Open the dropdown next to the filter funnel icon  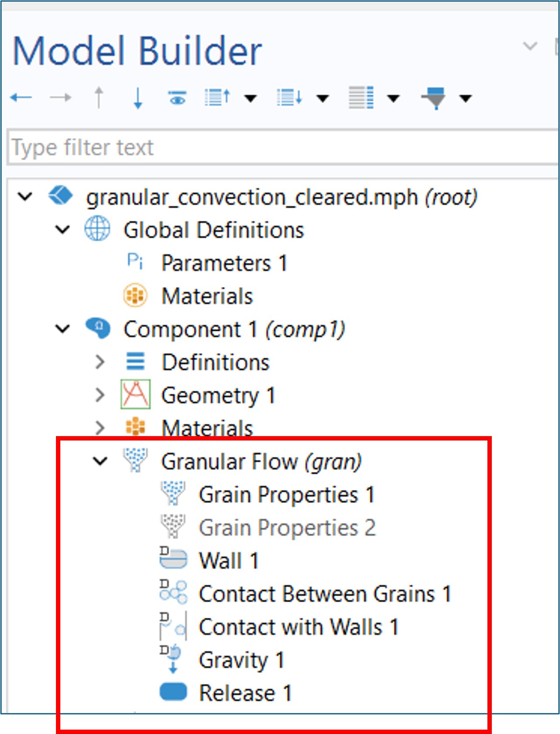(466, 98)
